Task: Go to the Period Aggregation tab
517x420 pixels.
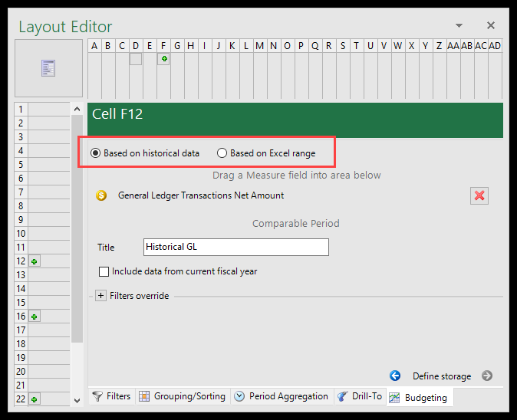Action: tap(281, 396)
